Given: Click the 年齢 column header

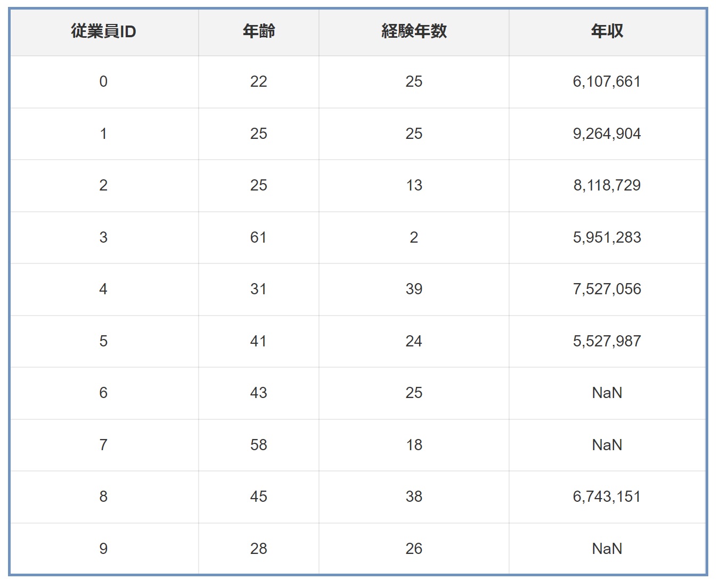Looking at the screenshot, I should pos(259,31).
